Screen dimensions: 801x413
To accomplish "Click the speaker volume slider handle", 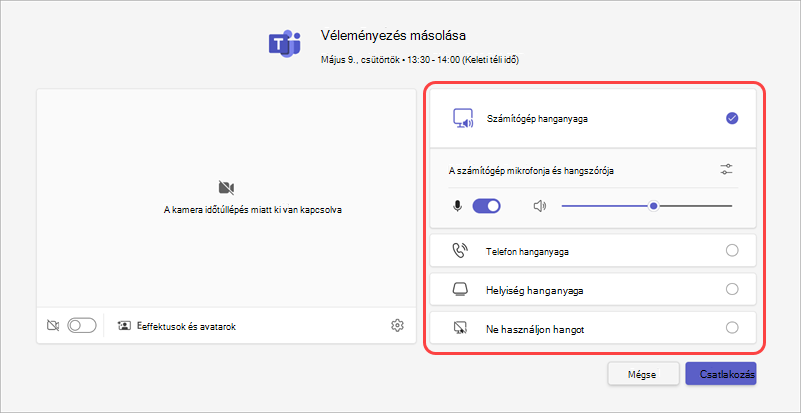I will (x=653, y=206).
